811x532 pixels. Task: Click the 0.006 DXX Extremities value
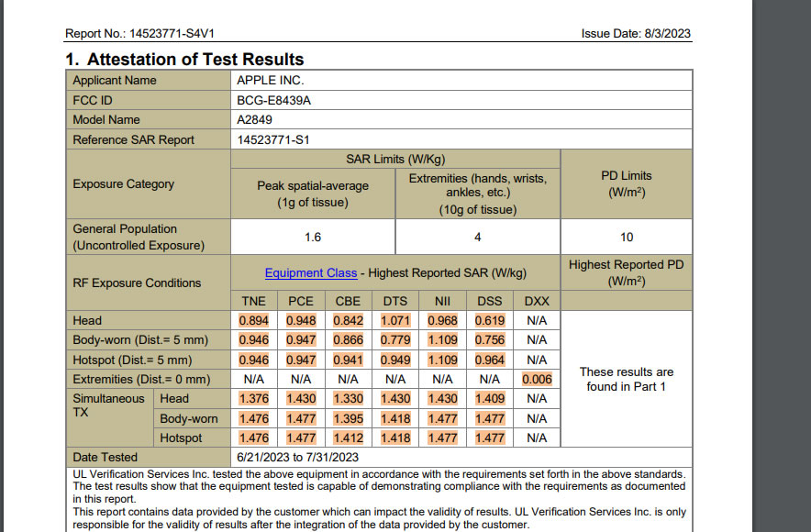coord(537,379)
